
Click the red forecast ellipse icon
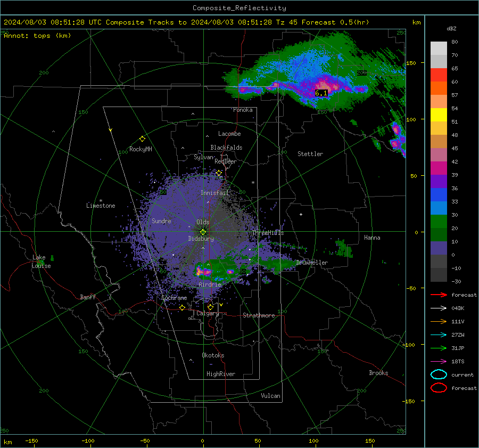(x=439, y=388)
